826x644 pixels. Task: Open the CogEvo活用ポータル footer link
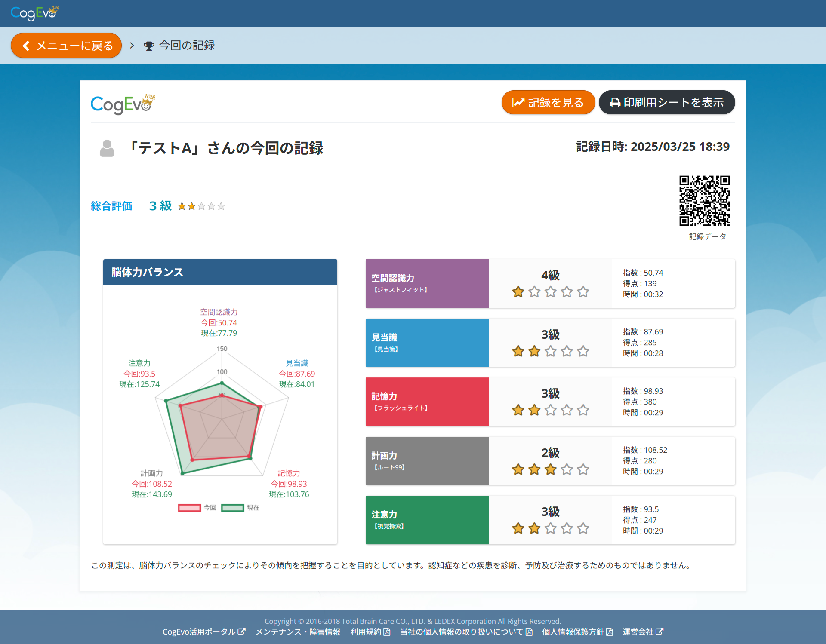(204, 632)
